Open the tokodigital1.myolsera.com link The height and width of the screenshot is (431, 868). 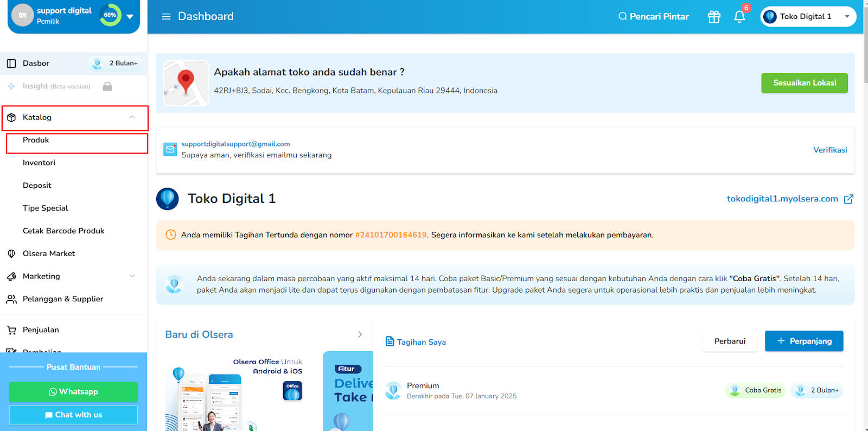pos(782,199)
